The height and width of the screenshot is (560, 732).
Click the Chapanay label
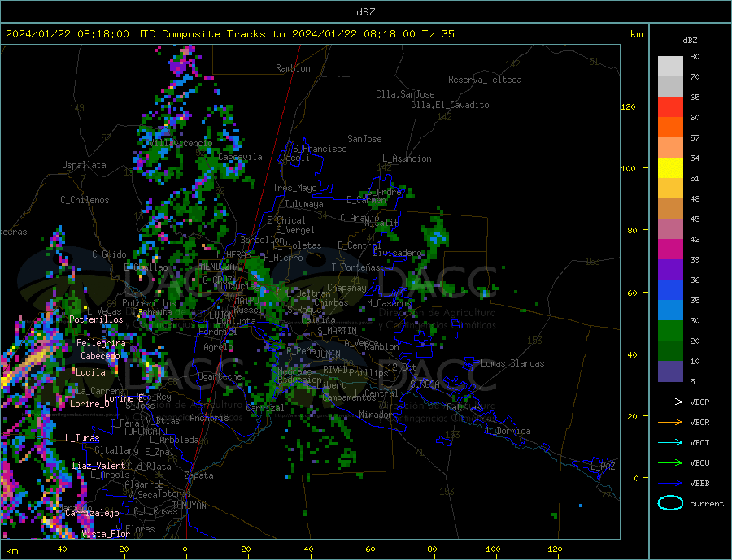346,288
